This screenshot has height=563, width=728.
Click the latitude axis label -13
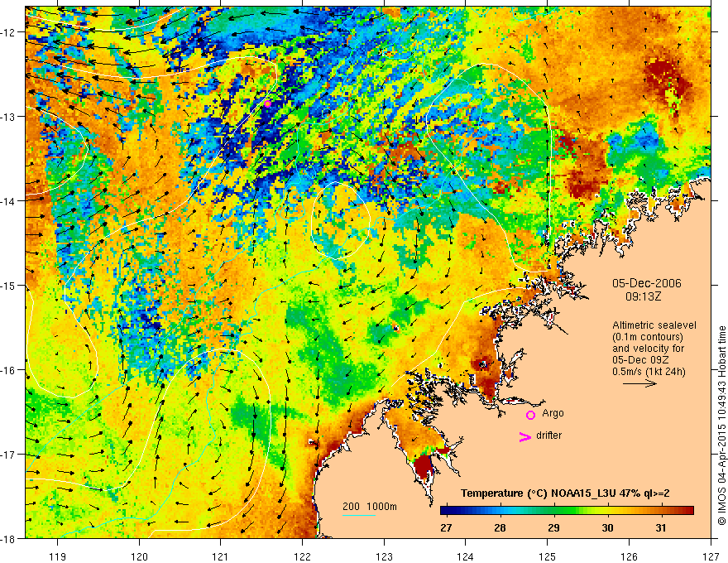click(x=9, y=117)
